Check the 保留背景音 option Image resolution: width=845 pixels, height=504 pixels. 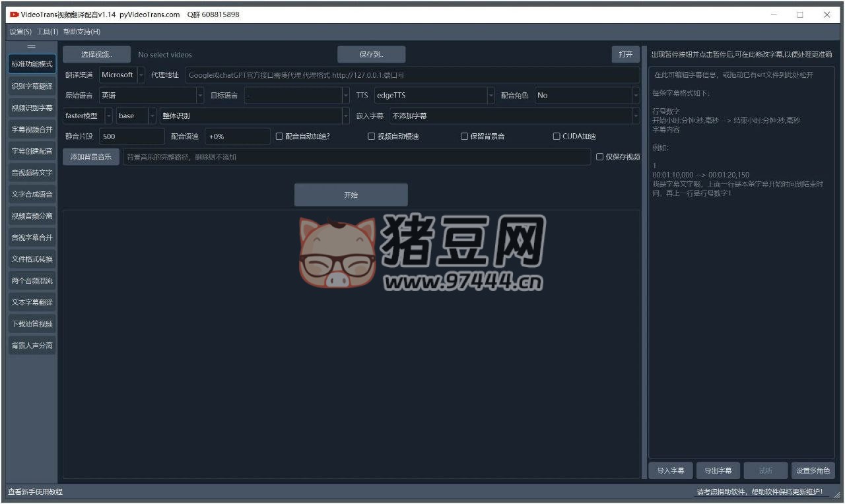click(x=464, y=137)
